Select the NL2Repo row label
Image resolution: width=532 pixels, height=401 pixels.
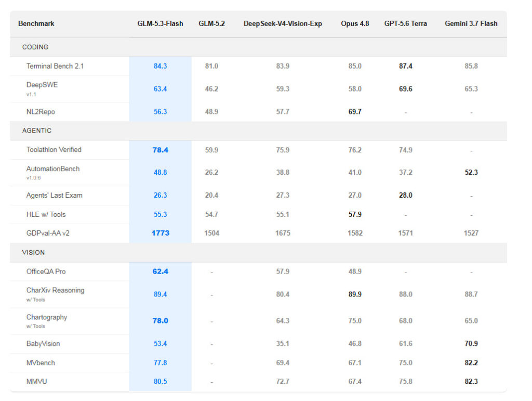click(41, 112)
